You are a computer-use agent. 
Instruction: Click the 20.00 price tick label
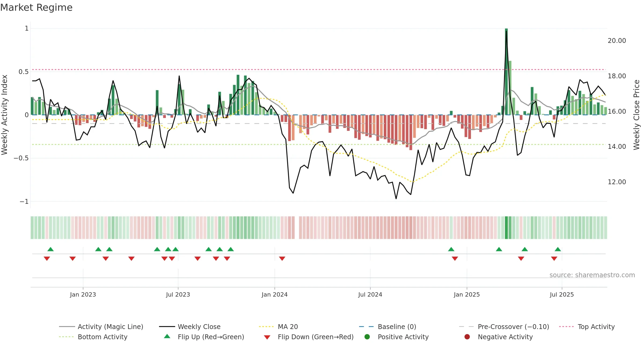point(617,41)
